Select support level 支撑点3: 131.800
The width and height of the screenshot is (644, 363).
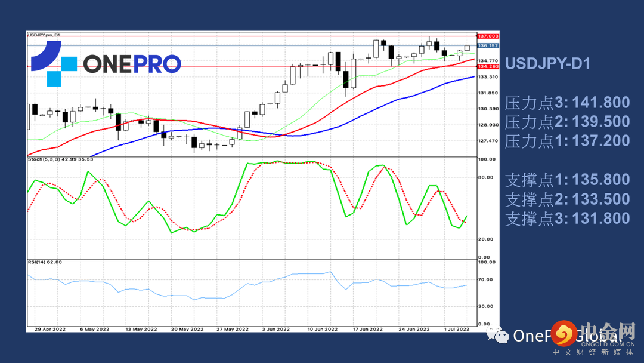(x=567, y=218)
